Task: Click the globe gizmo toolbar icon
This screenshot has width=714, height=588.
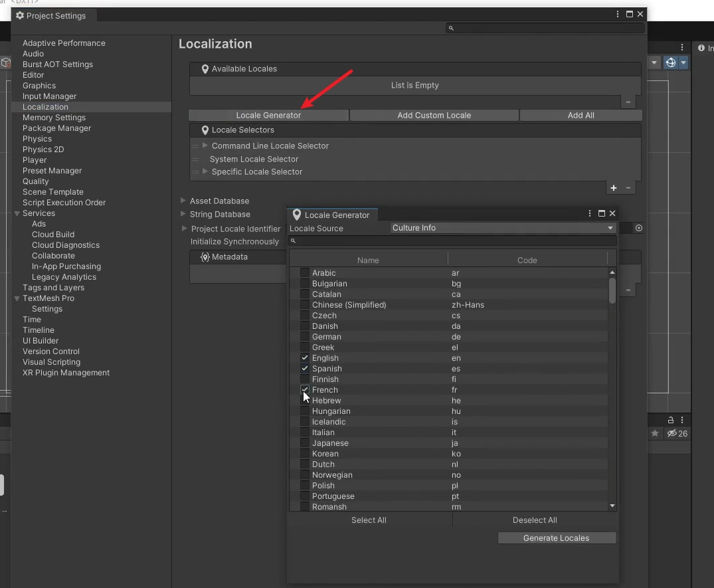Action: point(670,62)
